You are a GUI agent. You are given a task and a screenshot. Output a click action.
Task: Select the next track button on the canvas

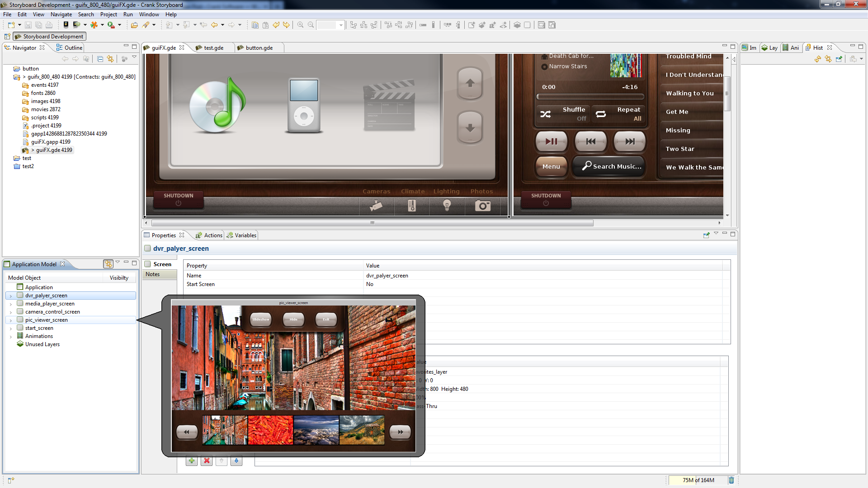629,141
